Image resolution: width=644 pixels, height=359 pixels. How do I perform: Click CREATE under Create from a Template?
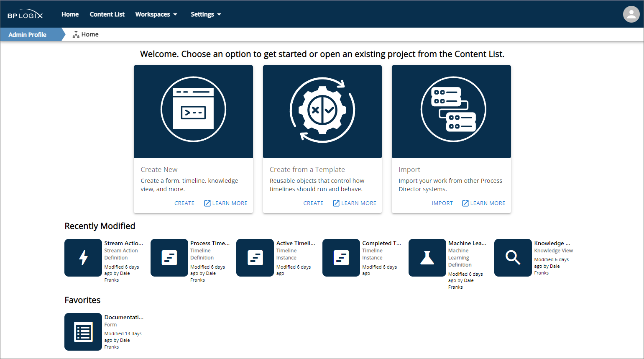coord(313,203)
